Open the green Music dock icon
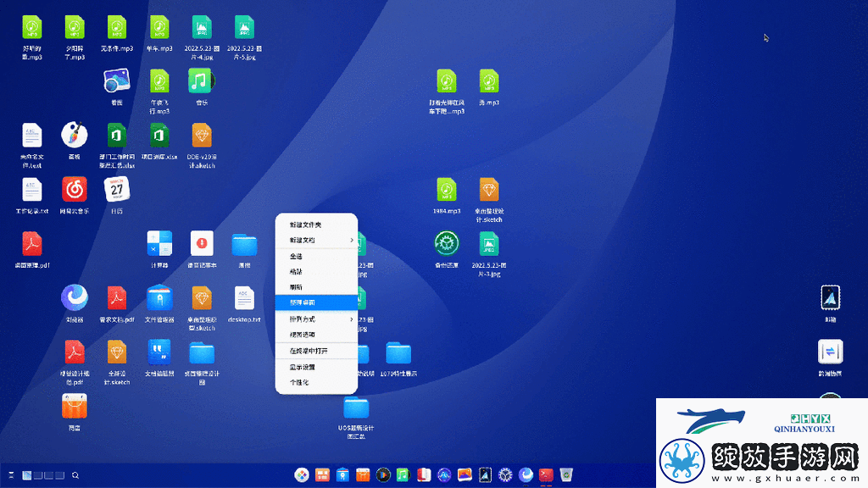The width and height of the screenshot is (868, 488). tap(403, 474)
